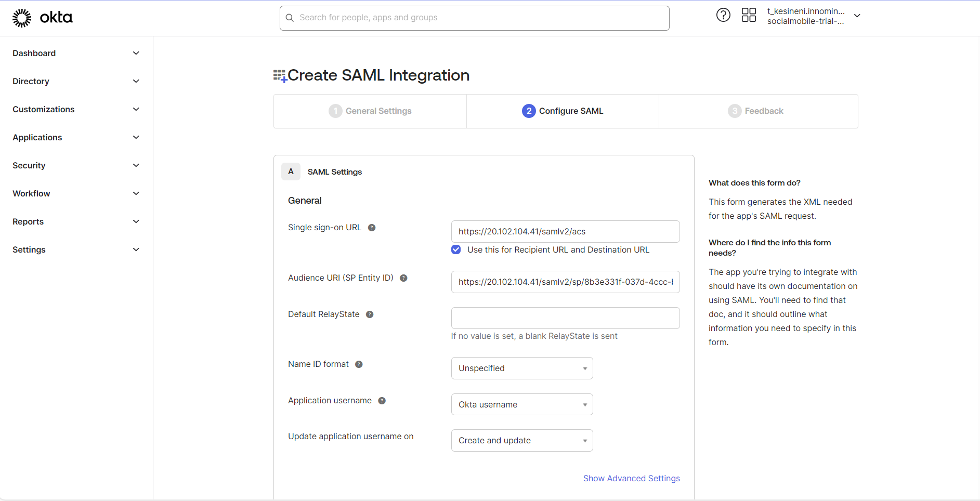
Task: Open the Name ID format dropdown
Action: tap(521, 368)
